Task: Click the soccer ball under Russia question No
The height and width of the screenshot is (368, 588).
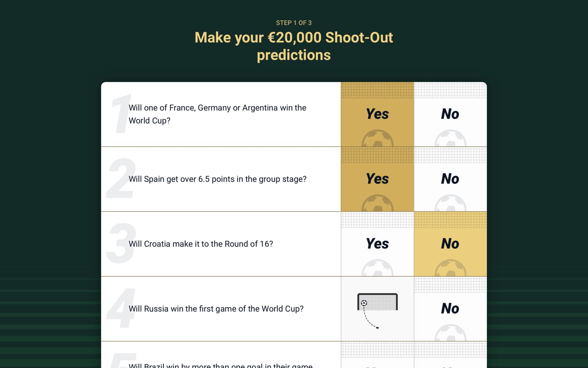Action: pyautogui.click(x=451, y=333)
